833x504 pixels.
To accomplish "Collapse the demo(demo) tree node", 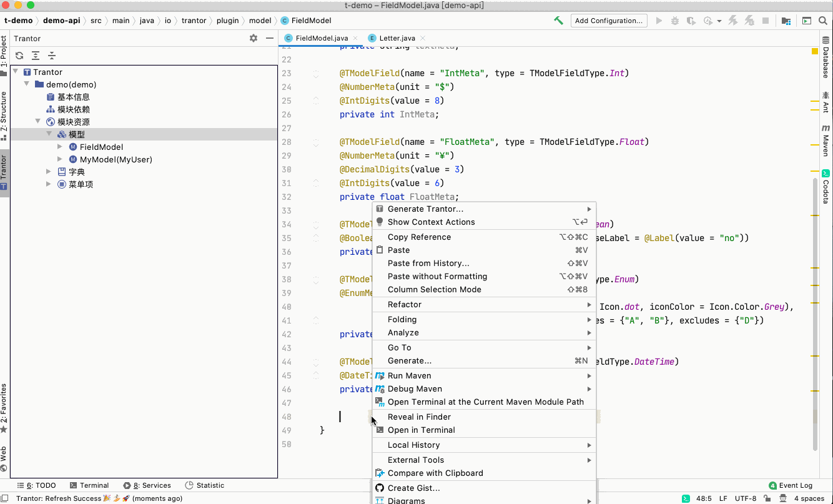I will 27,84.
